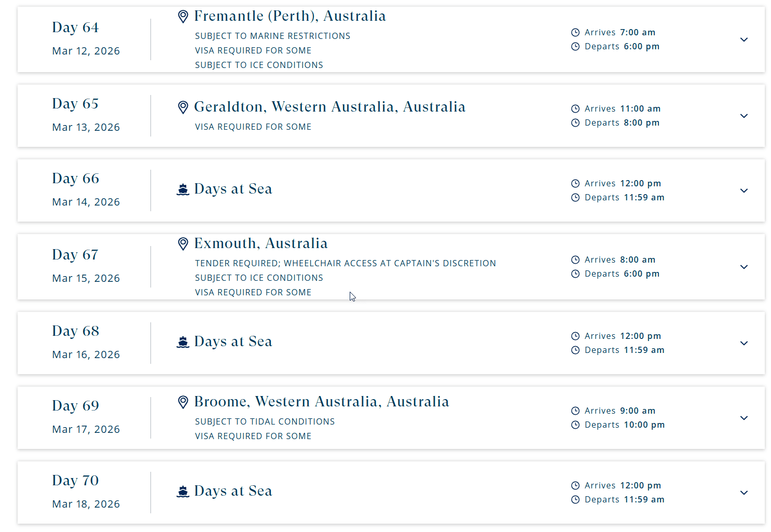Click the Day 68 Days at Sea title
Image resolution: width=771 pixels, height=532 pixels.
233,342
